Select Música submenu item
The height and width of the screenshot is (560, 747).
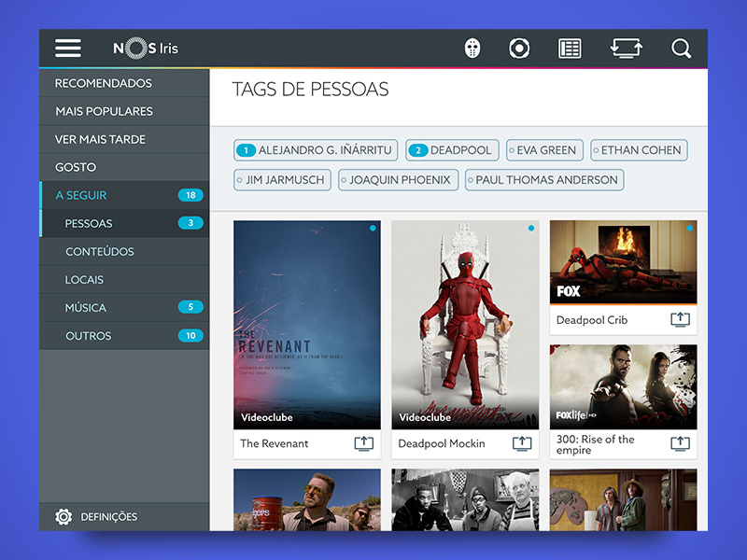[x=124, y=308]
